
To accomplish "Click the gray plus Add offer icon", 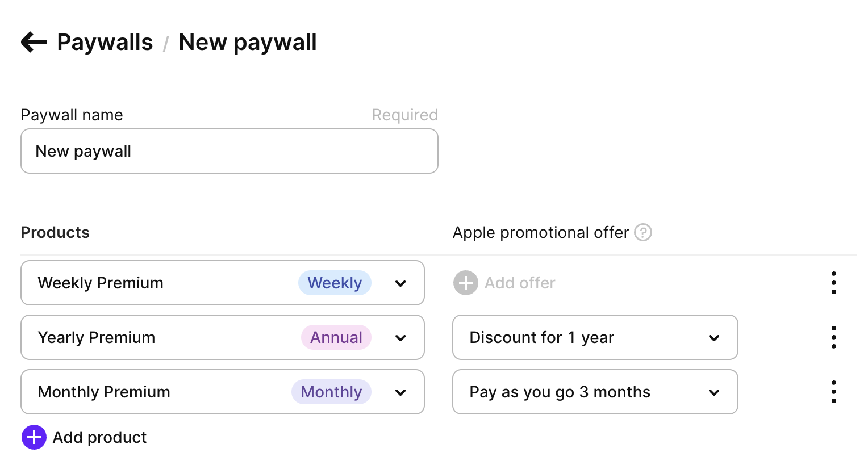I will (465, 283).
